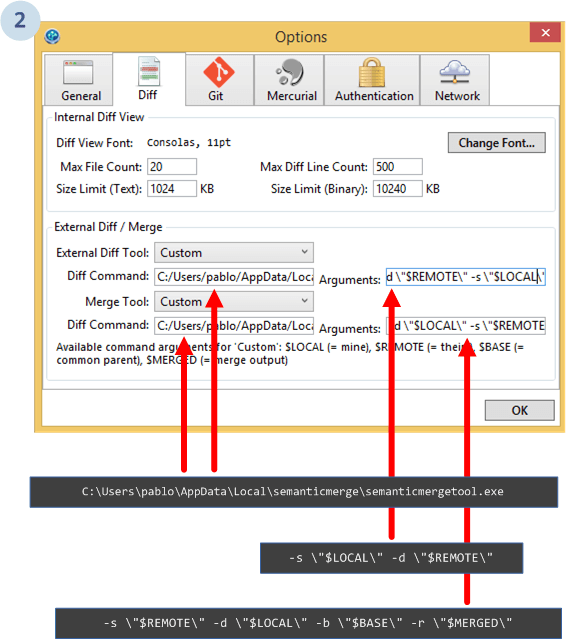The image size is (566, 639).
Task: Click the Max File Count field
Action: pos(172,167)
